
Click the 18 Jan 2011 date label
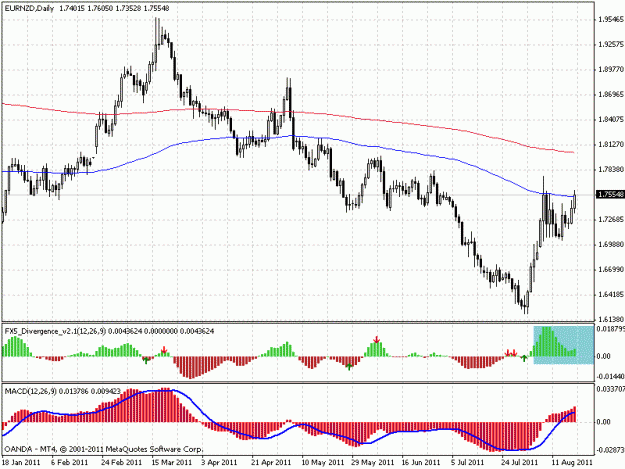tap(21, 463)
